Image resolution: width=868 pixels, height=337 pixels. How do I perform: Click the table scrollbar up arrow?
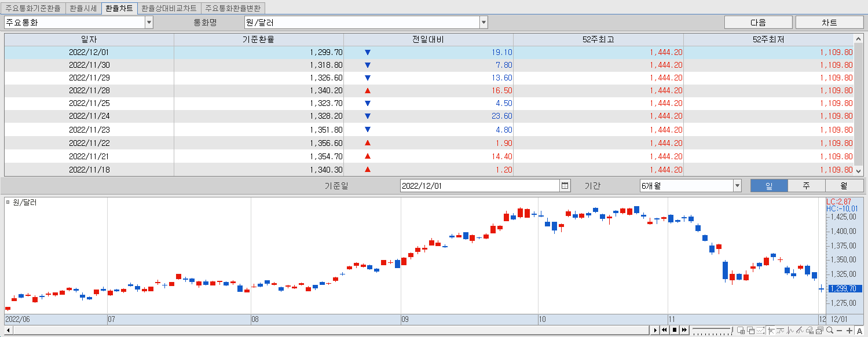pos(858,38)
